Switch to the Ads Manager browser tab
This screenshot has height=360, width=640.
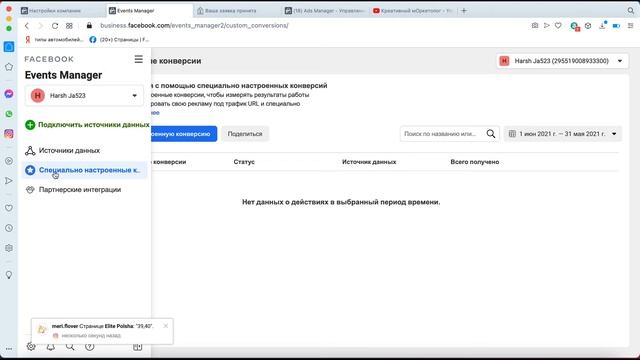(x=324, y=11)
